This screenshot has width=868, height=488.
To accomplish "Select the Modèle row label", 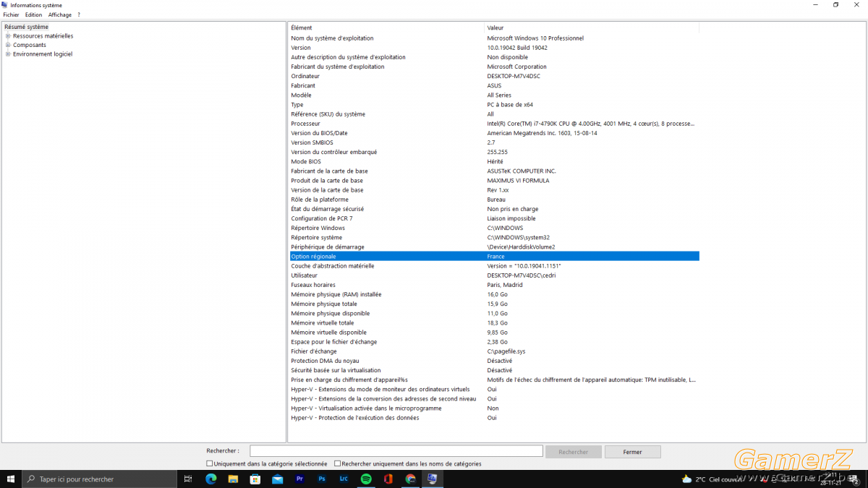I will (302, 95).
